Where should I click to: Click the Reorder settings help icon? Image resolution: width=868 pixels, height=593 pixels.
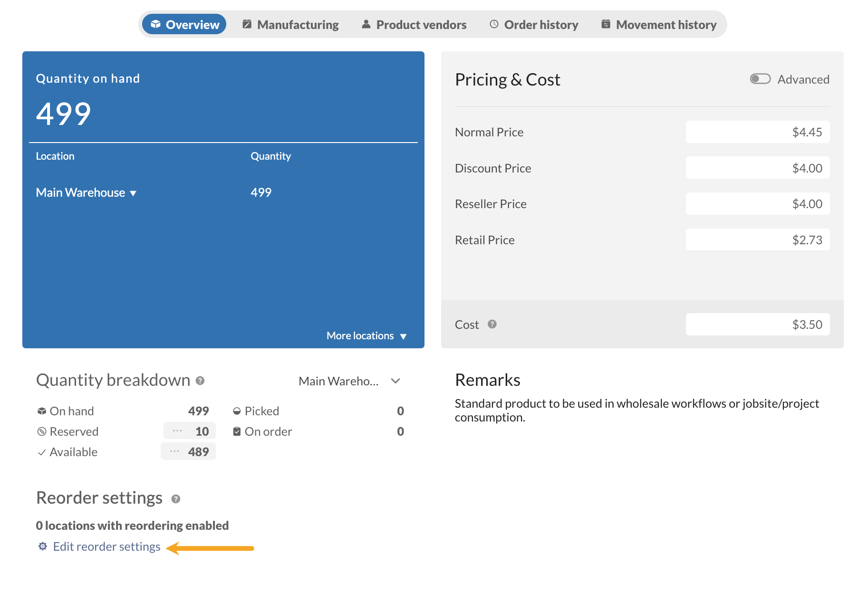pos(176,499)
